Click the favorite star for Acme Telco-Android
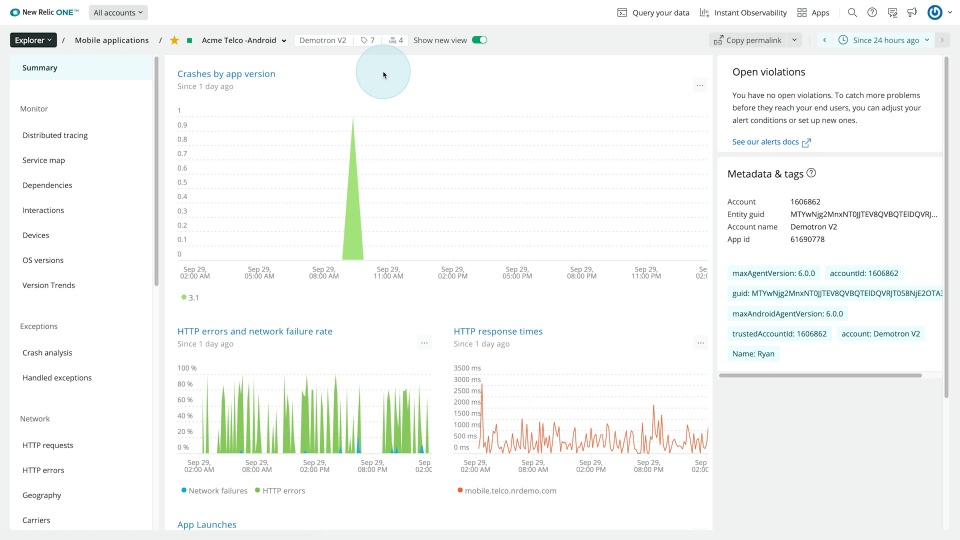 pos(174,40)
